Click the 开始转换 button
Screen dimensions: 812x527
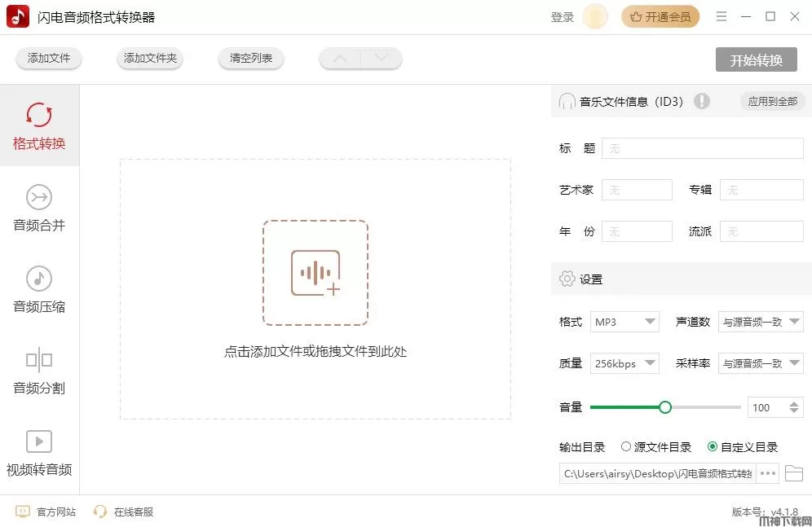[x=756, y=59]
